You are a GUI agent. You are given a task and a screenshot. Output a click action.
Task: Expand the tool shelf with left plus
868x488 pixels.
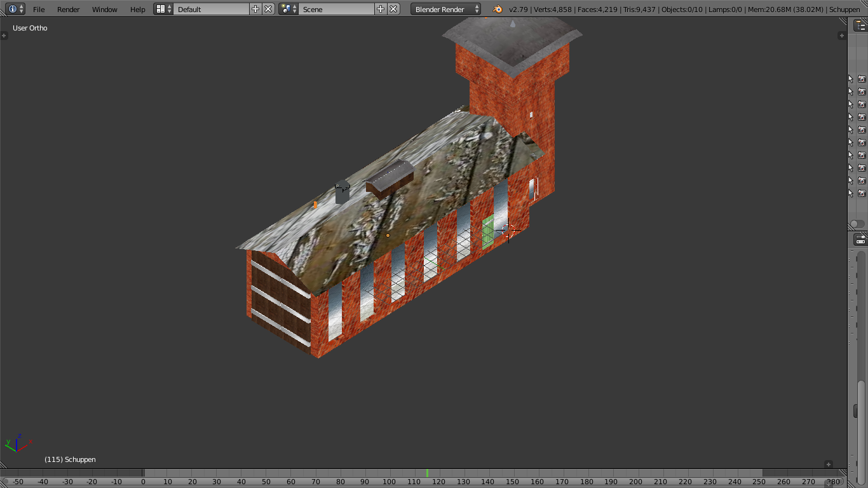point(4,36)
